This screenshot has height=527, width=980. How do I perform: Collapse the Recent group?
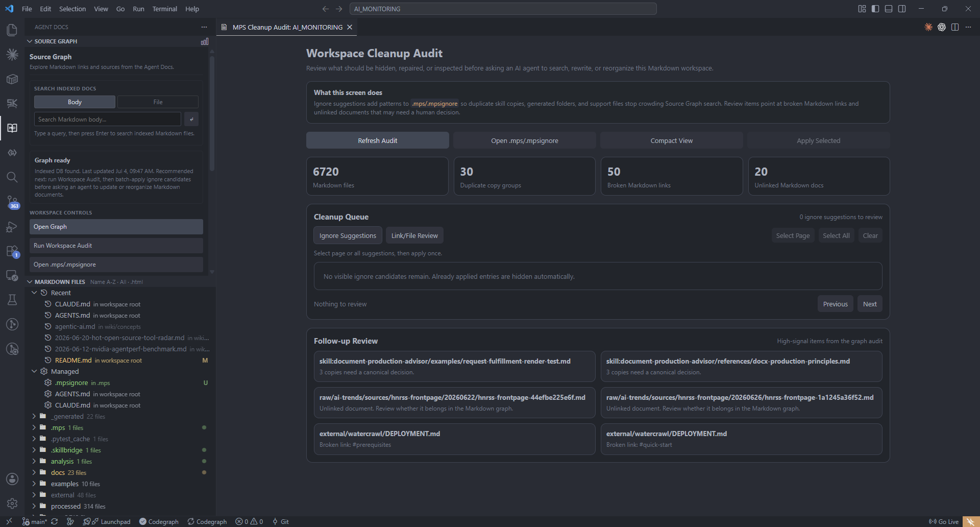tap(34, 293)
